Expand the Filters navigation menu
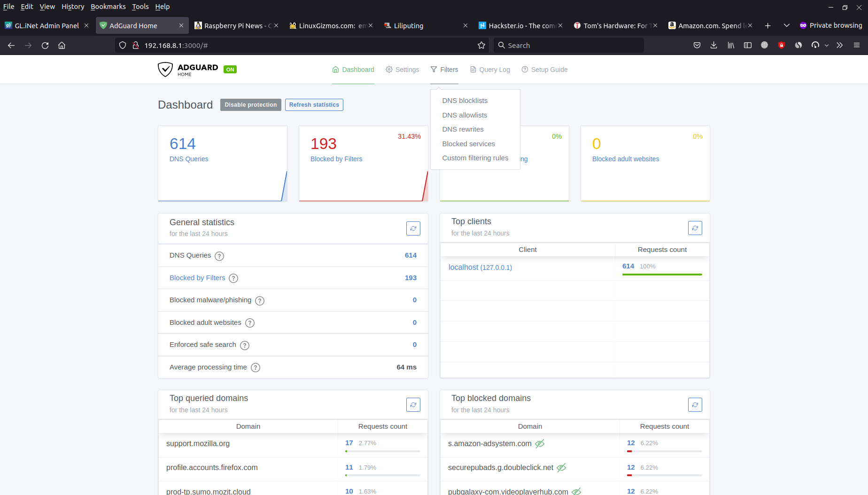 pyautogui.click(x=444, y=70)
